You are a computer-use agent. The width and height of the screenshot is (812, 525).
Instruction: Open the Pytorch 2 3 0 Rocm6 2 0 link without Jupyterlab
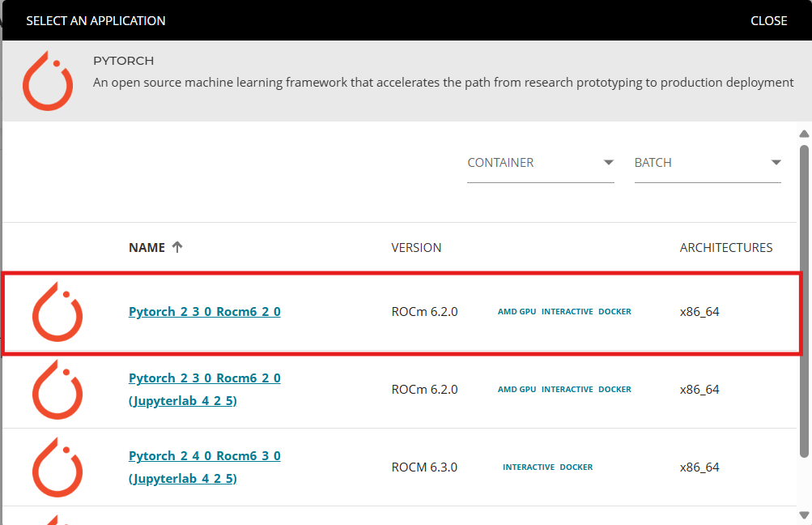205,311
